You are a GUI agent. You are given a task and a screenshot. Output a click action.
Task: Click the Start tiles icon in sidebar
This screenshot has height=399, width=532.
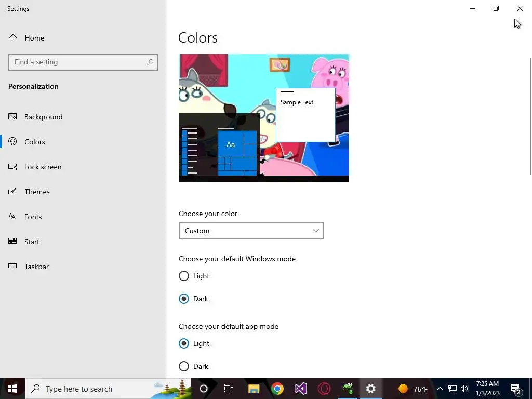[12, 241]
